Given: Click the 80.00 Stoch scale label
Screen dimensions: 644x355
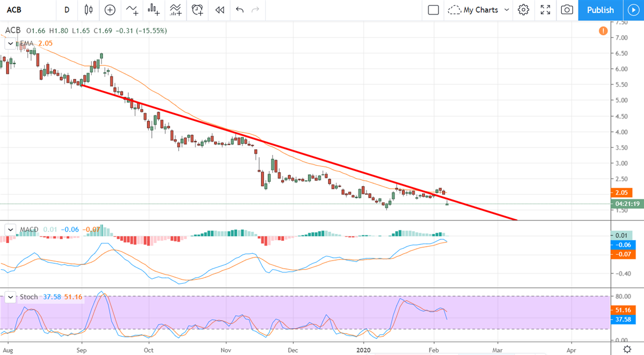Looking at the screenshot, I should tap(622, 297).
